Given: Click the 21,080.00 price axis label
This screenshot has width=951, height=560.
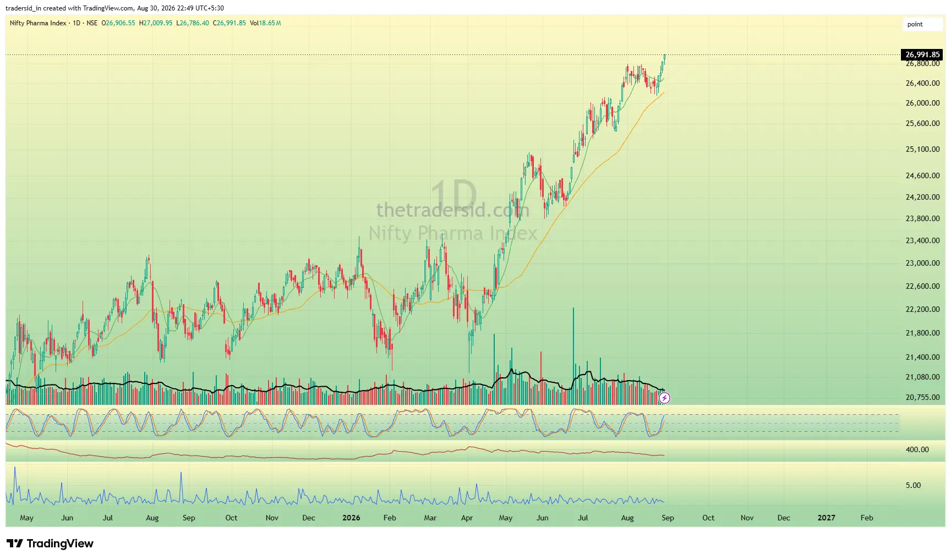Looking at the screenshot, I should [x=922, y=377].
